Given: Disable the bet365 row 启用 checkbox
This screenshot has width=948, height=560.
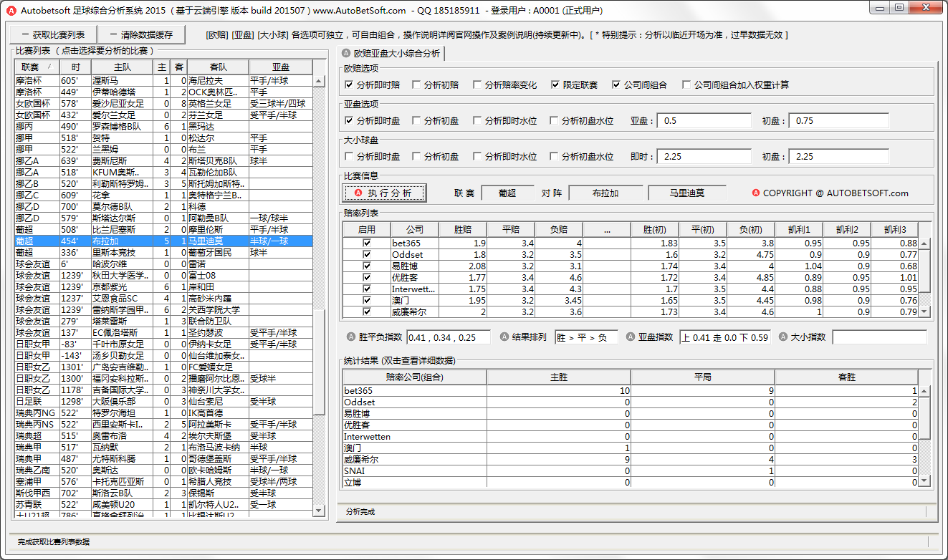Looking at the screenshot, I should coord(367,243).
